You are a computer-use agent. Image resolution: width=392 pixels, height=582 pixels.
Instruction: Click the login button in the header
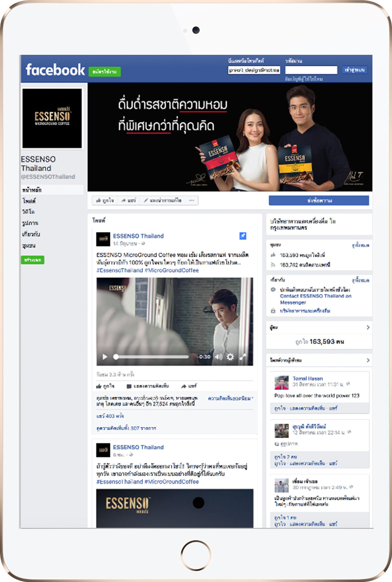355,70
